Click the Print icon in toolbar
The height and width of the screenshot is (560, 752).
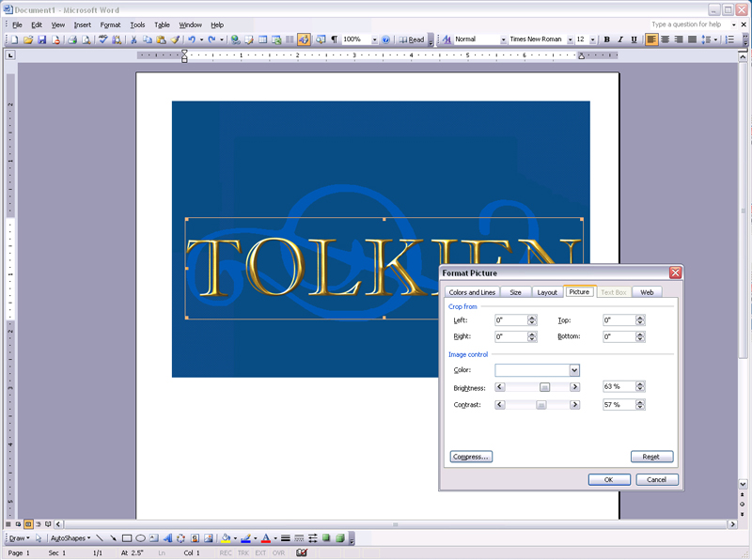[x=72, y=39]
